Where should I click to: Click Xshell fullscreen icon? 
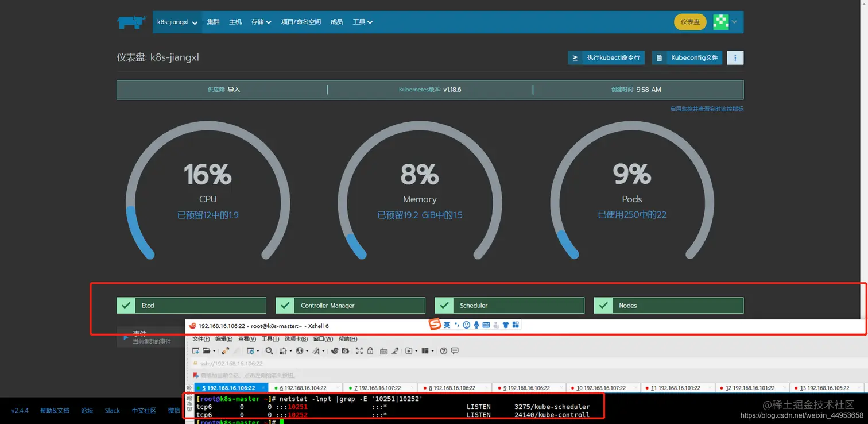[359, 350]
